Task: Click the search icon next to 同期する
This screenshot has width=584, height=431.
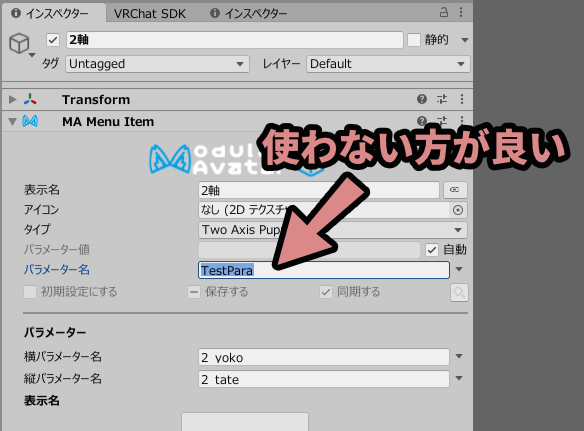Action: pyautogui.click(x=459, y=292)
